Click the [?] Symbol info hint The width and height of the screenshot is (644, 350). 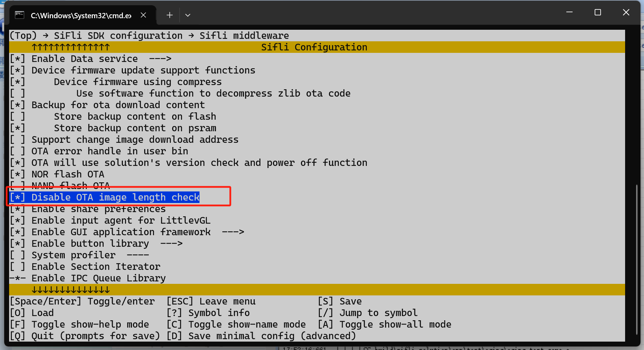pos(208,313)
